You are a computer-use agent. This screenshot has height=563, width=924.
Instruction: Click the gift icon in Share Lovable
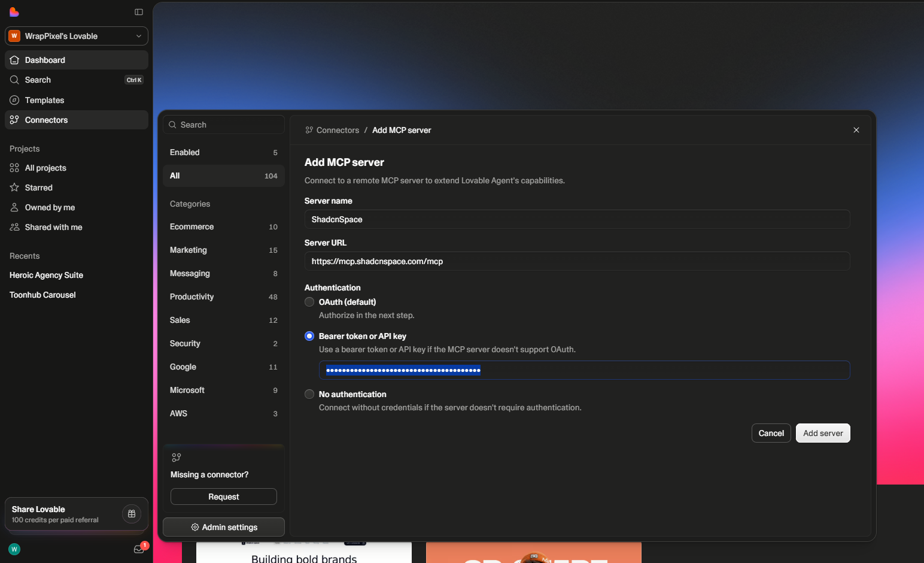click(132, 514)
